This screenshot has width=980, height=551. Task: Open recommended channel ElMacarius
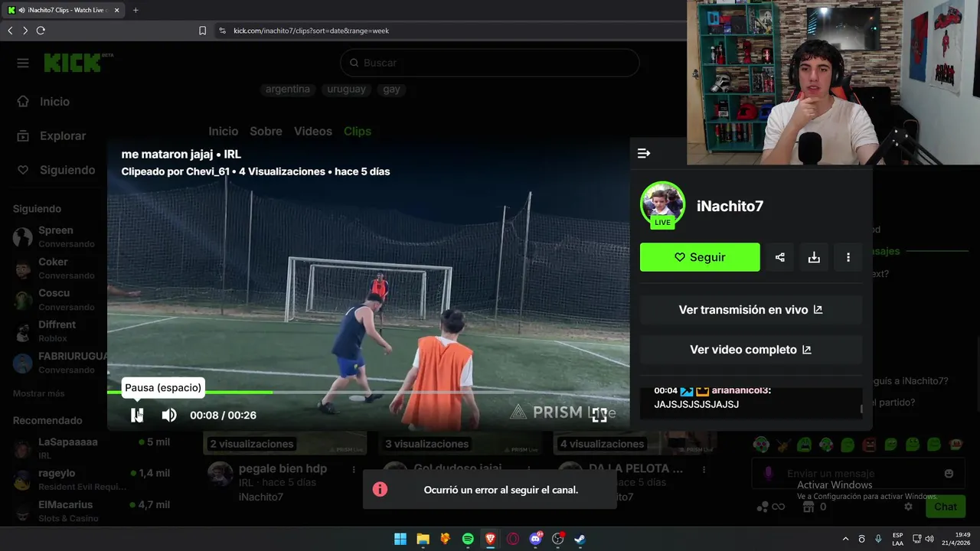click(x=92, y=511)
